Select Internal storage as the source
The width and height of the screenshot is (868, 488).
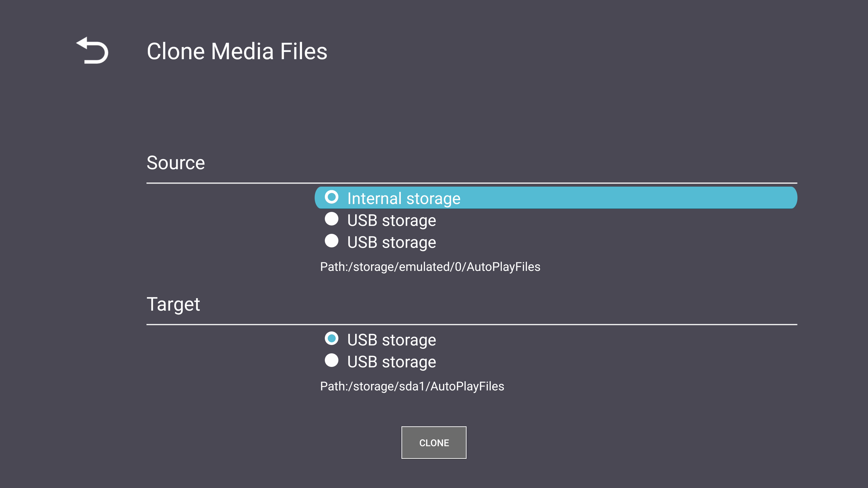coord(556,198)
